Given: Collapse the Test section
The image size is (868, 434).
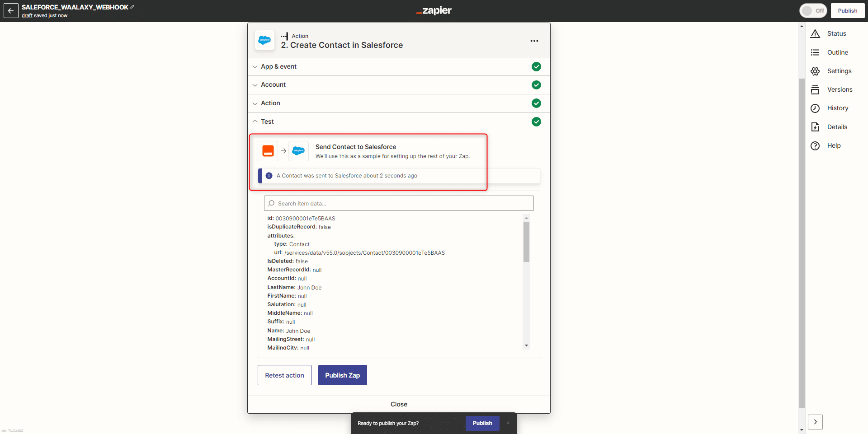Looking at the screenshot, I should click(x=399, y=122).
